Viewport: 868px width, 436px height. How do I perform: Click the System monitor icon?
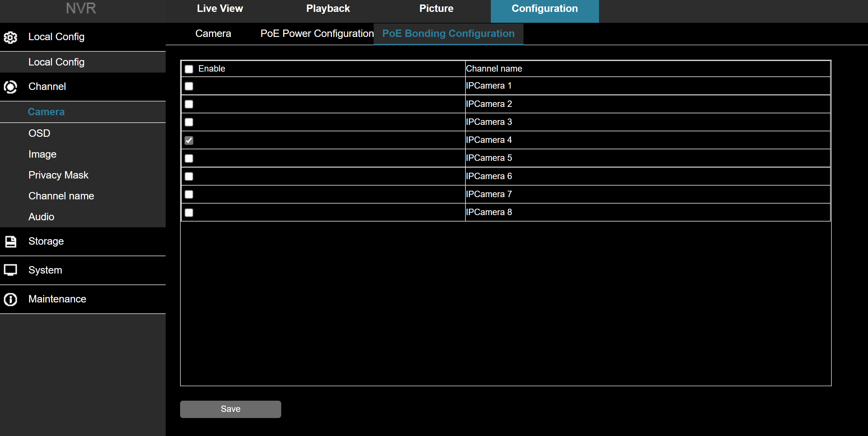tap(11, 270)
